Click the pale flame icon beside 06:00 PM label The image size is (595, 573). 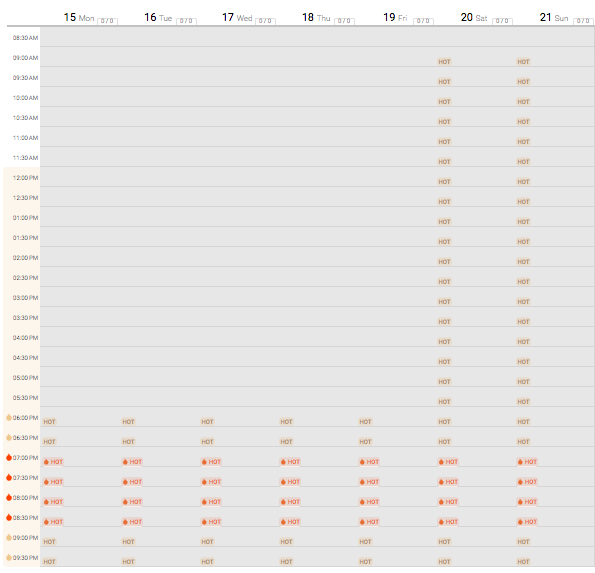pyautogui.click(x=9, y=417)
